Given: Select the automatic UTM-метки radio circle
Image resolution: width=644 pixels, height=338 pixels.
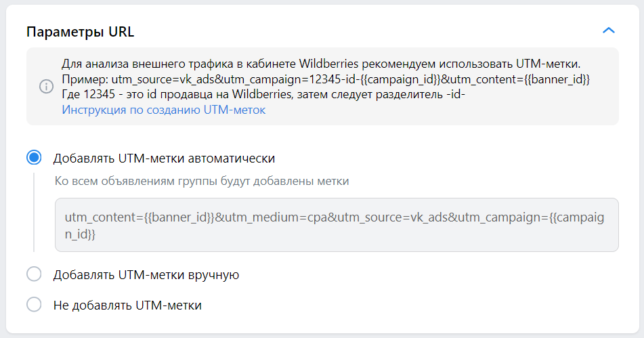Looking at the screenshot, I should (x=34, y=158).
